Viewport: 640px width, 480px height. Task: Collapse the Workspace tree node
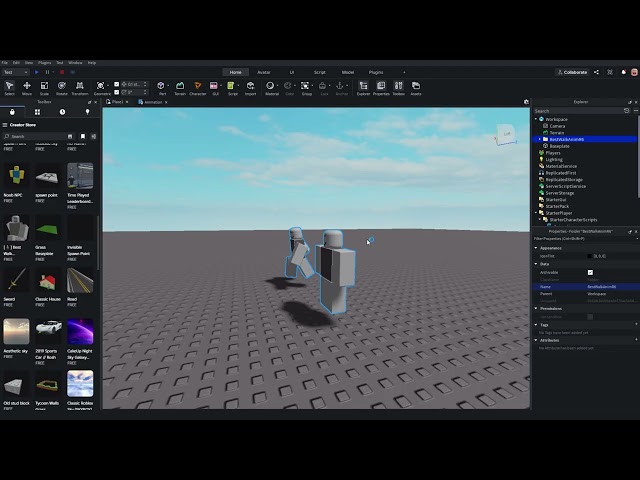tap(536, 119)
